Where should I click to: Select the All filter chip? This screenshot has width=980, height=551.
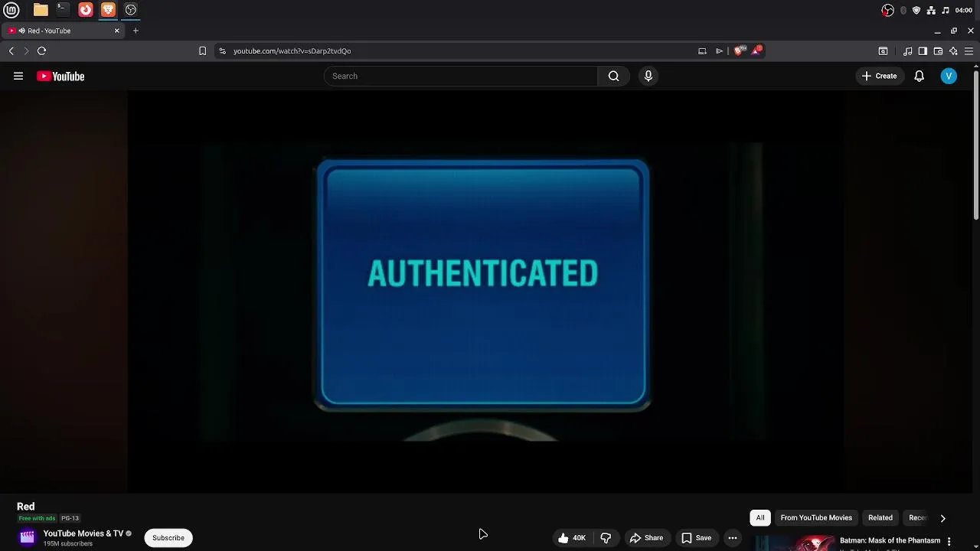point(760,518)
